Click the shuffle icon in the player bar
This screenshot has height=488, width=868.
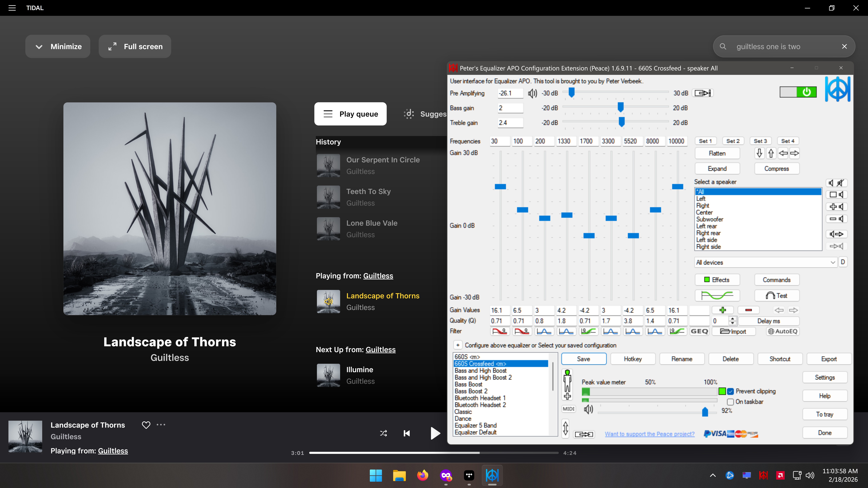point(384,433)
